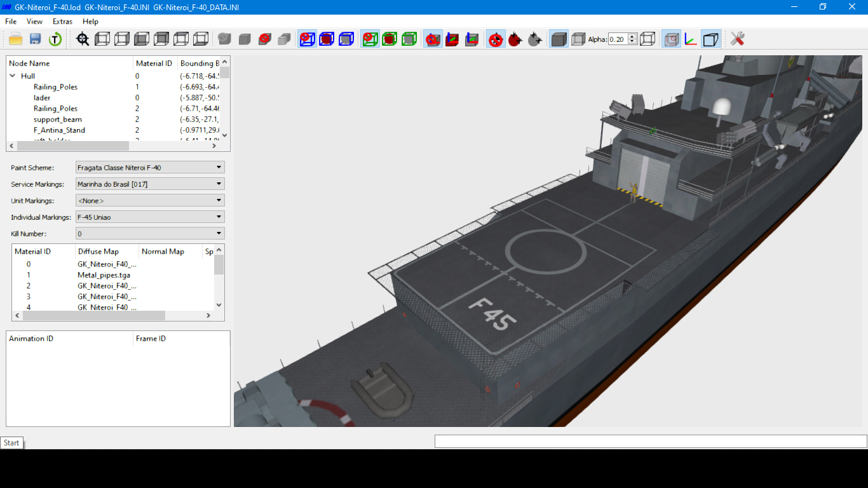Click the Node Name column header

[70, 63]
